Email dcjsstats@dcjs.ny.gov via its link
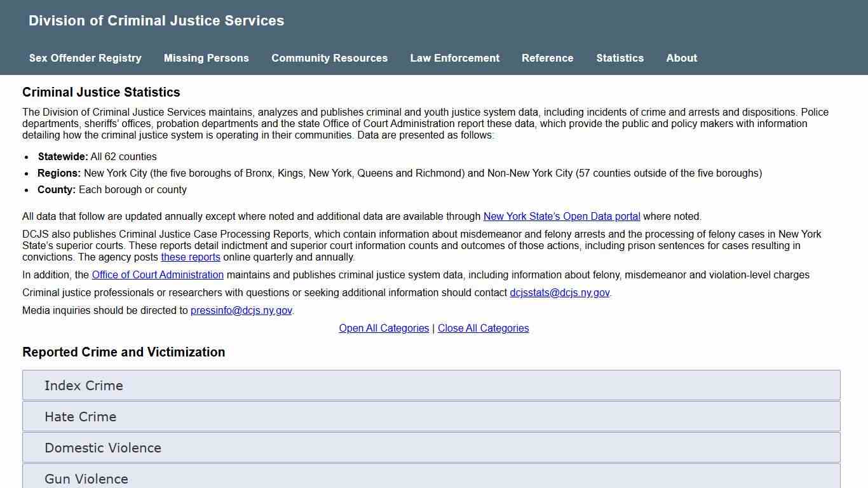Screen dimensions: 868x488 point(559,292)
